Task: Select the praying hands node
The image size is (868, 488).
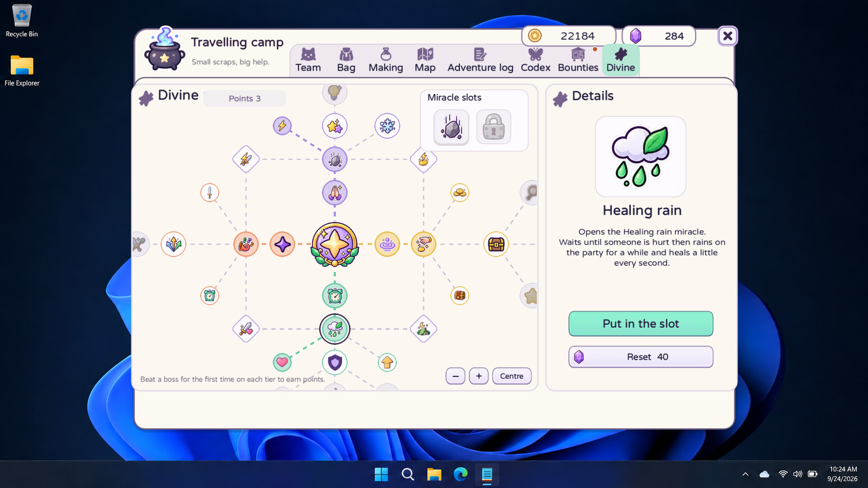Action: tap(335, 193)
